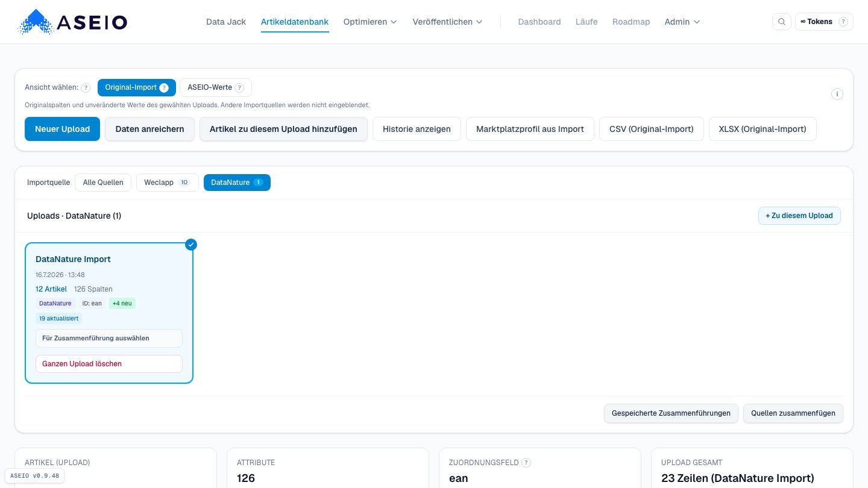Click the ID: ean label

pyautogui.click(x=92, y=304)
